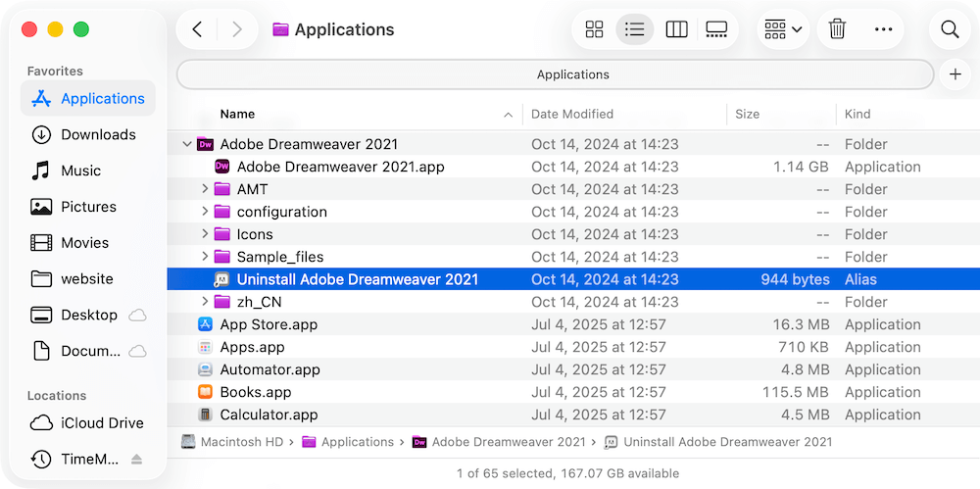Expand the zh_CN folder
The height and width of the screenshot is (489, 980).
205,302
